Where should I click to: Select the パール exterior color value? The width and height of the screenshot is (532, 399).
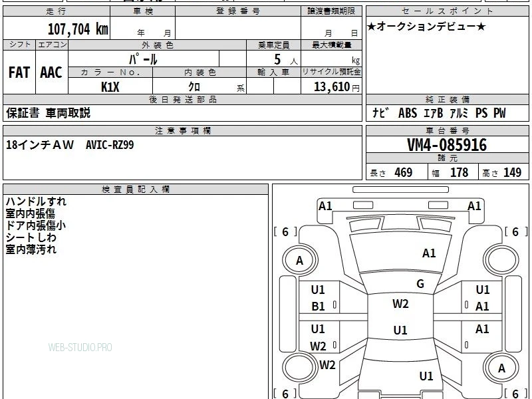pyautogui.click(x=143, y=59)
